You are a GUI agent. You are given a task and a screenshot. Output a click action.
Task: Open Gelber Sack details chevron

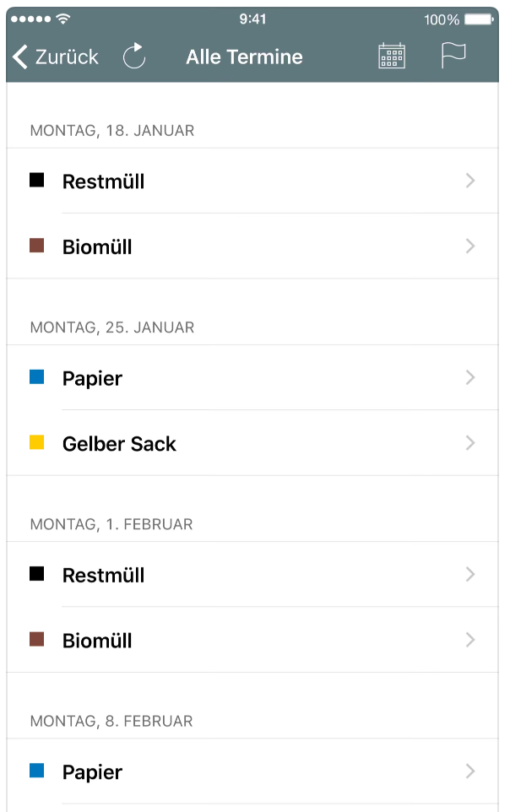coord(470,443)
